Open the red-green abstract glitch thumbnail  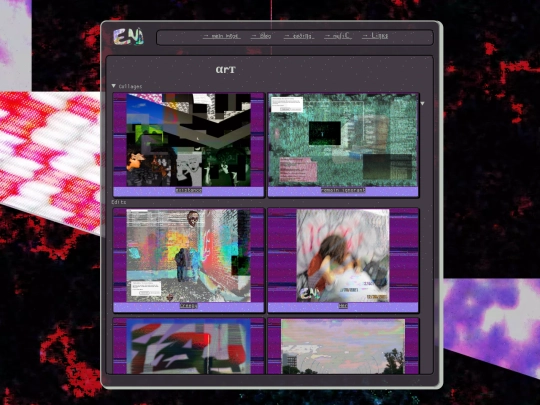pos(189,346)
